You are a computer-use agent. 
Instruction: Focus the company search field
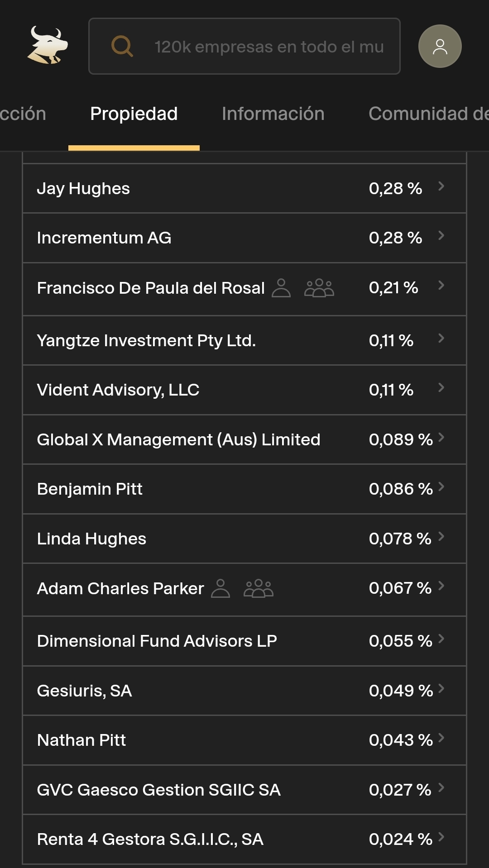click(x=269, y=47)
